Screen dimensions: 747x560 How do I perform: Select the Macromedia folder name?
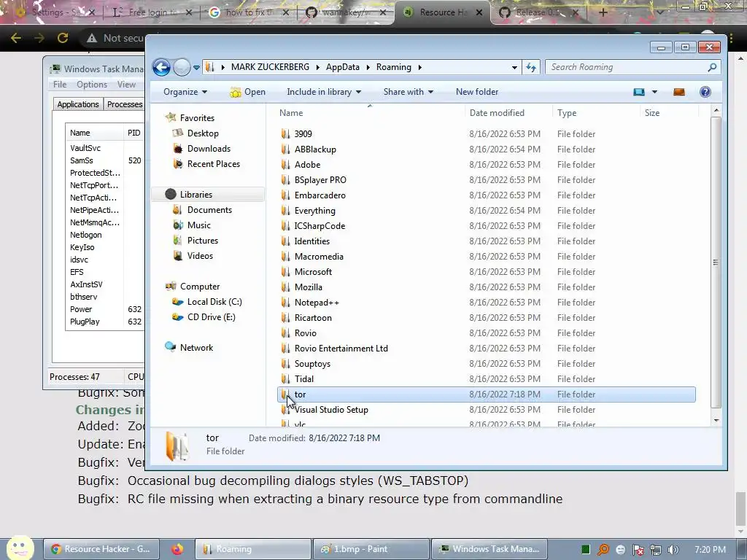coord(319,256)
